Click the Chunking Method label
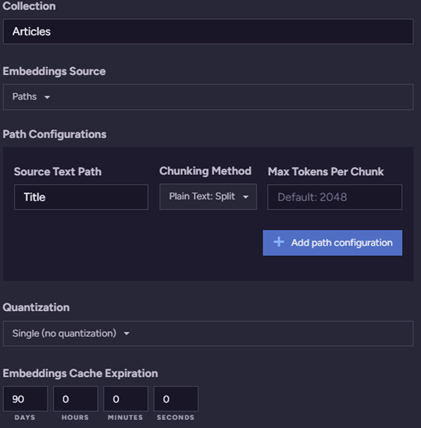 pyautogui.click(x=205, y=171)
